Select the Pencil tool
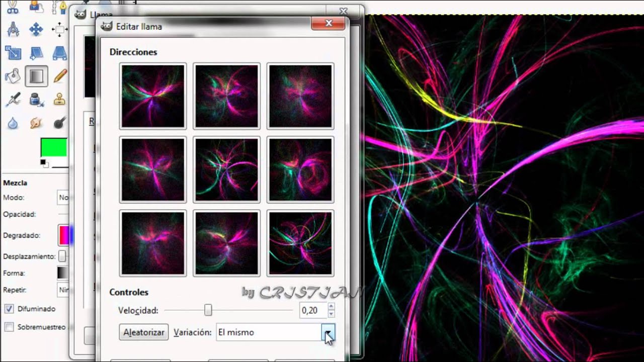Image resolution: width=644 pixels, height=362 pixels. (60, 76)
